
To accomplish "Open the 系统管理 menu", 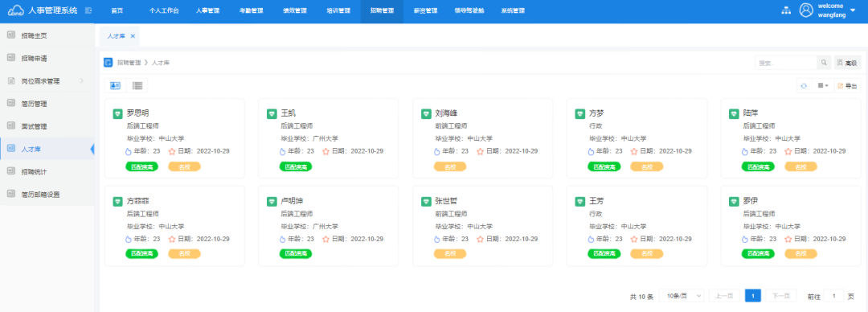I will pyautogui.click(x=513, y=11).
